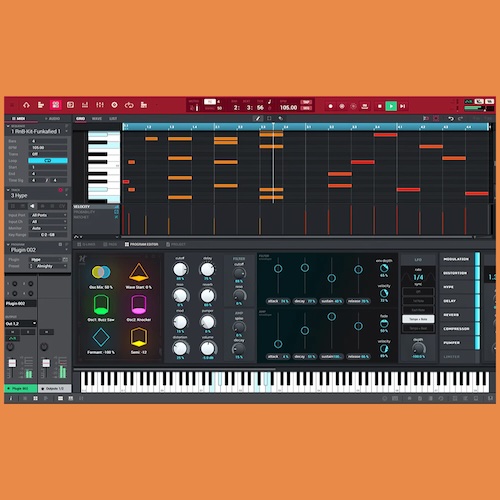Open the Out 1,2 output dropdown

(x=21, y=323)
